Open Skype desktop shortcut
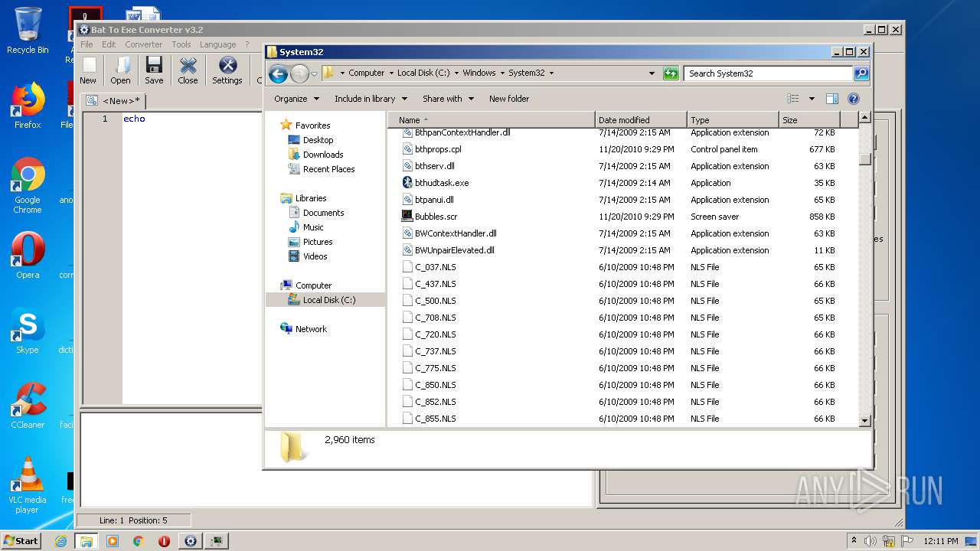This screenshot has width=980, height=551. coord(28,331)
